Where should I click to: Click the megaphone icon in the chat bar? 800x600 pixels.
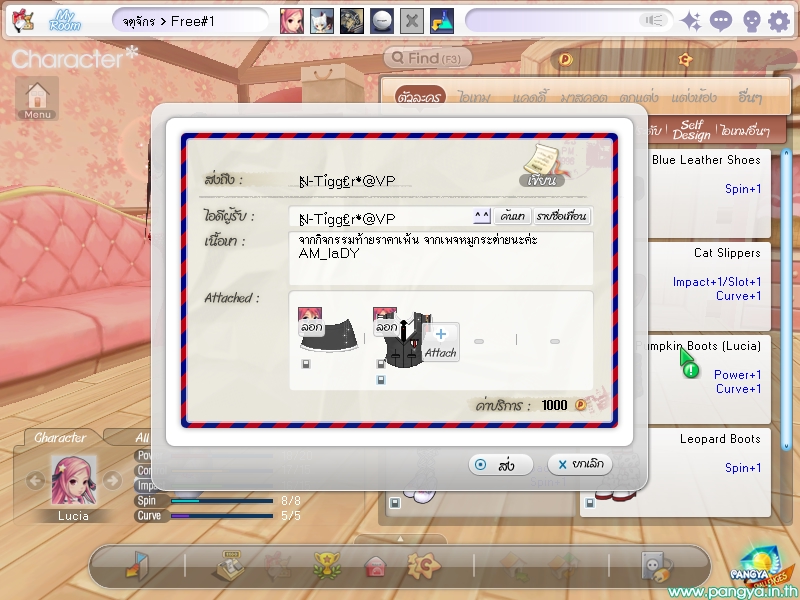(654, 20)
